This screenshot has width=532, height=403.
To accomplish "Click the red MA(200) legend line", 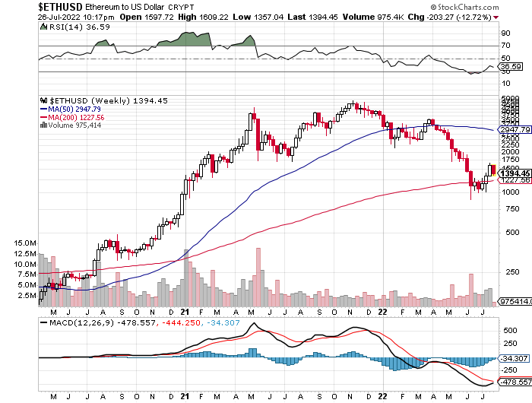I will (x=43, y=117).
